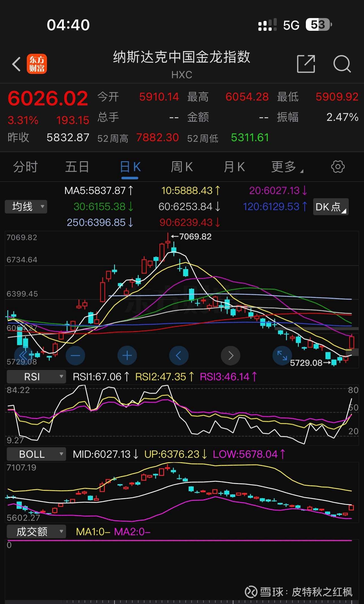Switch to 五日 tab
This screenshot has width=364, height=604.
pyautogui.click(x=77, y=167)
